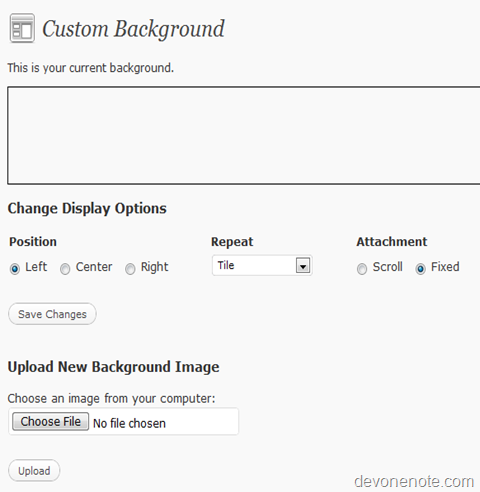The height and width of the screenshot is (492, 480).
Task: Click the Center position label
Action: [x=94, y=267]
